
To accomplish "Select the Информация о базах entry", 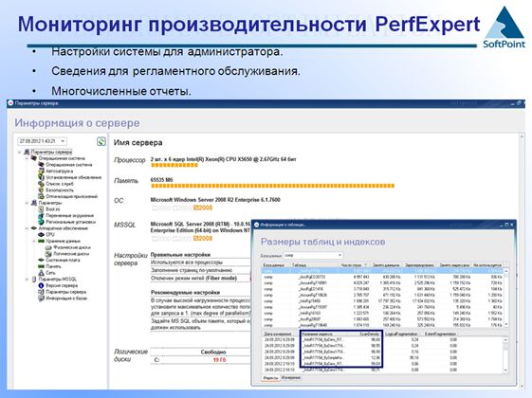I will click(66, 298).
